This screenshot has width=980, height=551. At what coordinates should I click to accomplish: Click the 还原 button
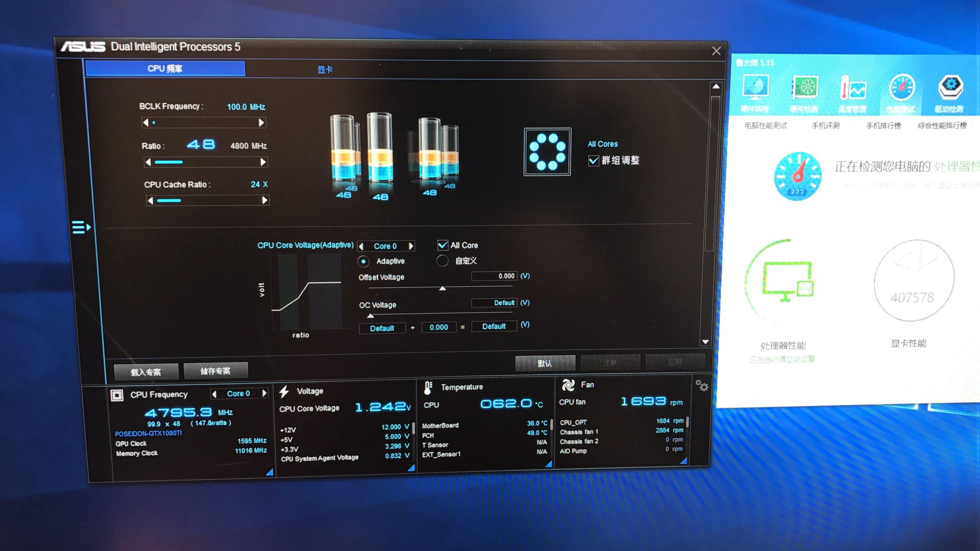pos(610,363)
